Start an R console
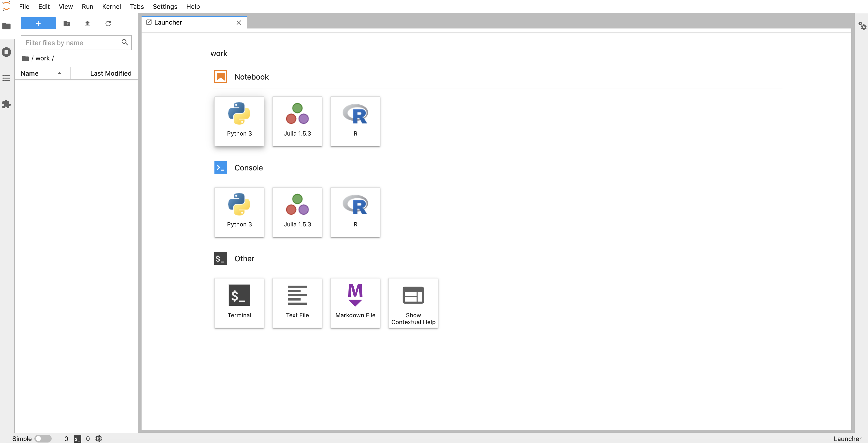868x443 pixels. coord(355,212)
